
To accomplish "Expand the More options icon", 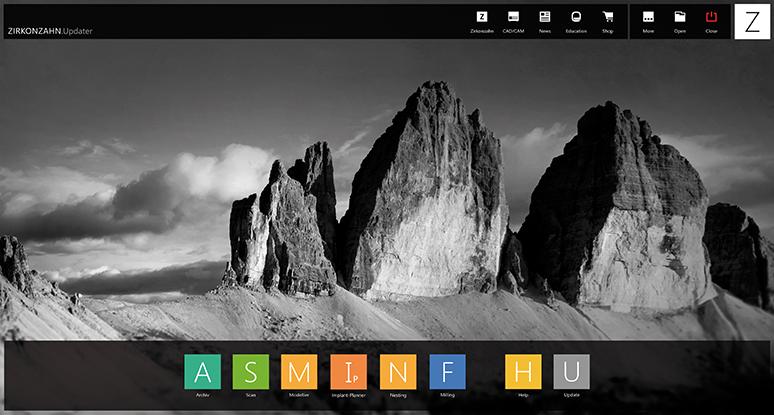I will [648, 17].
